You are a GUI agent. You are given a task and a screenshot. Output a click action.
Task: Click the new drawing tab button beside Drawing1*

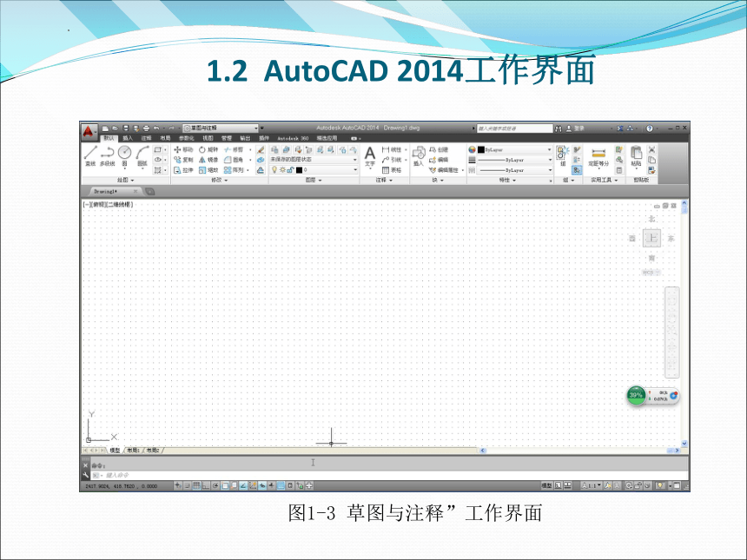tap(150, 191)
